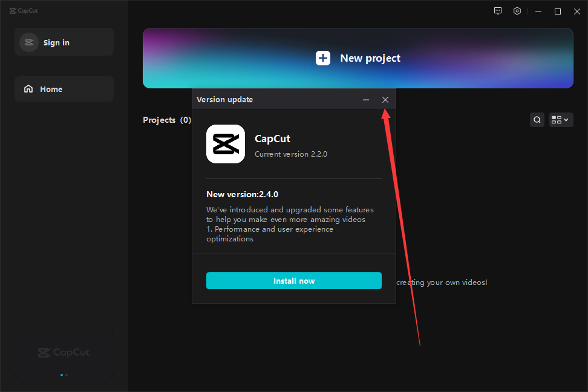Image resolution: width=588 pixels, height=392 pixels.
Task: Close the main CapCut window
Action: click(577, 11)
